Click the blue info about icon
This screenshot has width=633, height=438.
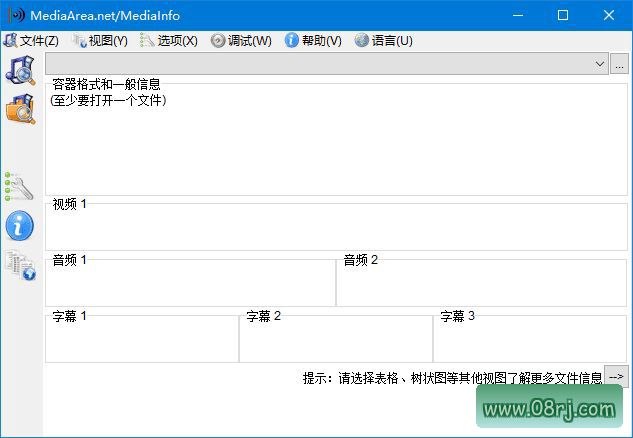pyautogui.click(x=19, y=225)
